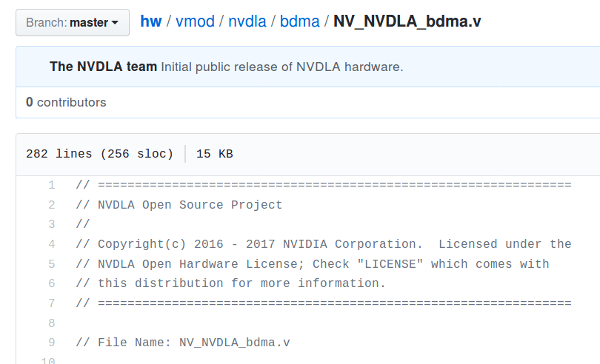Jump to line number 4
The image size is (600, 364).
[52, 244]
